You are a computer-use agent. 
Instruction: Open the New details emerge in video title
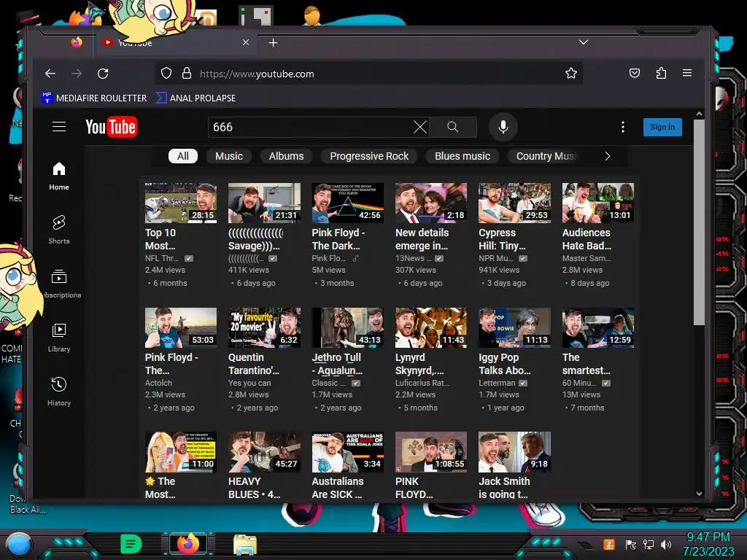(422, 239)
